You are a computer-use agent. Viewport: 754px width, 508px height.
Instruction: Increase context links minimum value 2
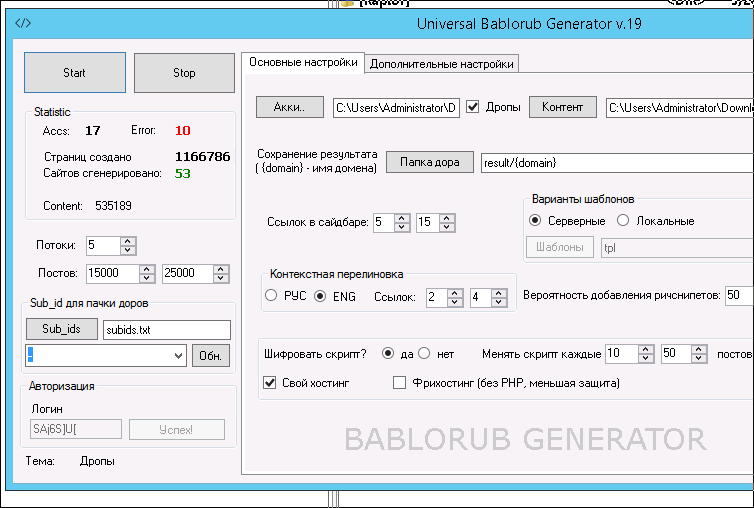(x=454, y=293)
